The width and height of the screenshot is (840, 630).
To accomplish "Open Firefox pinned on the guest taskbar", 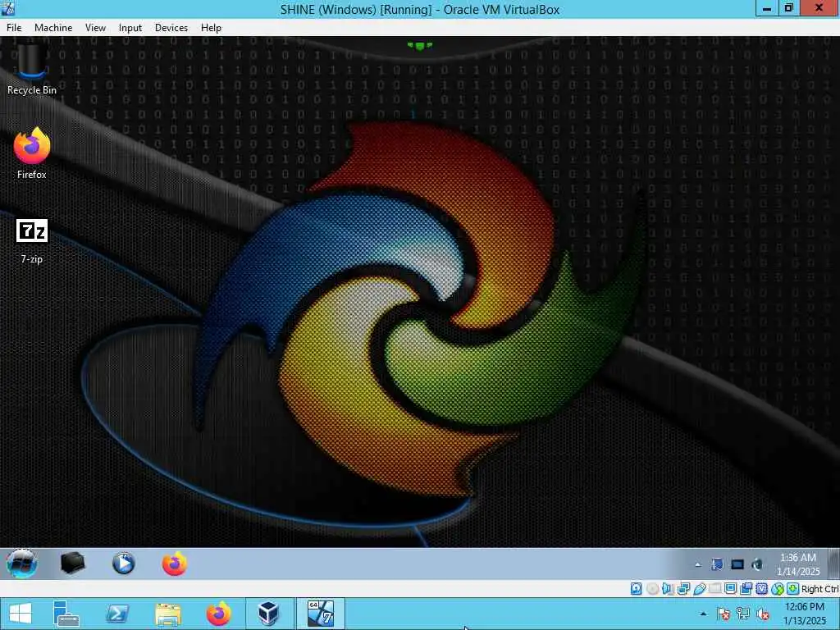I will coord(175,564).
